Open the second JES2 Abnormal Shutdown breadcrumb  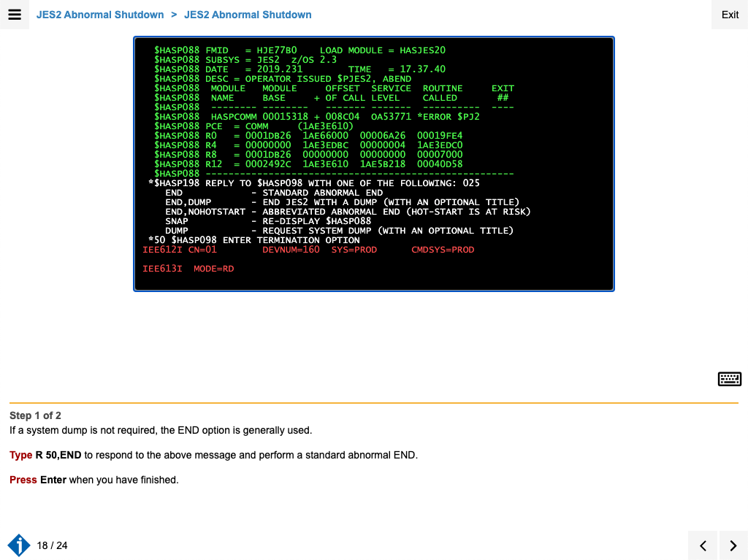point(248,15)
